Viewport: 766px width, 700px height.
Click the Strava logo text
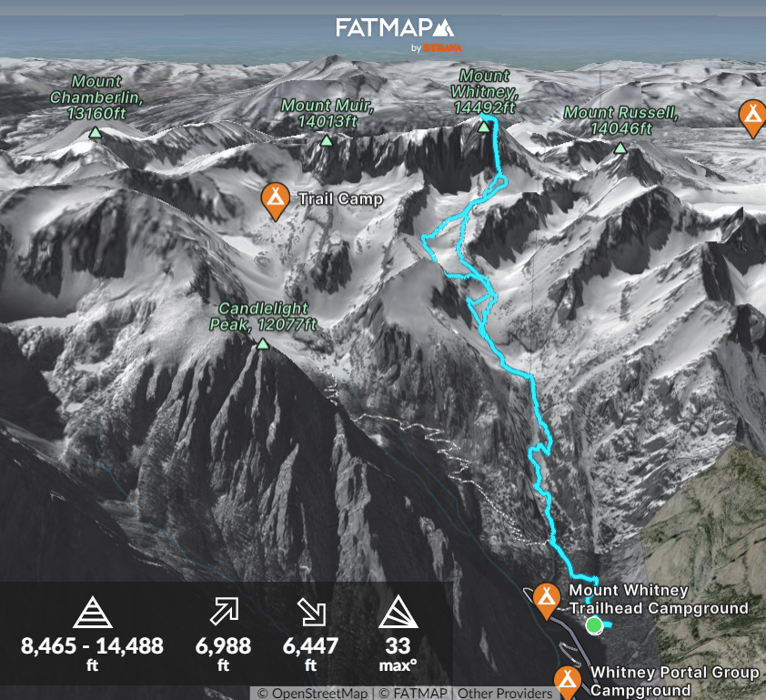[442, 48]
